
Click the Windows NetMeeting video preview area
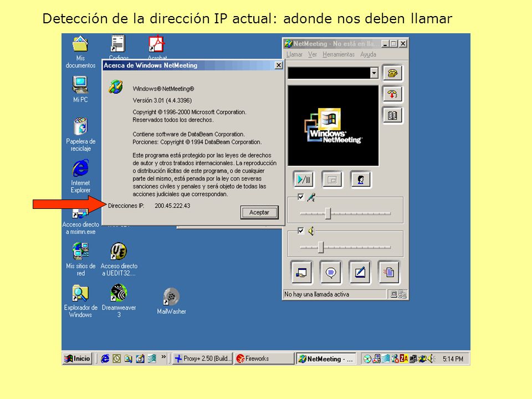click(333, 126)
